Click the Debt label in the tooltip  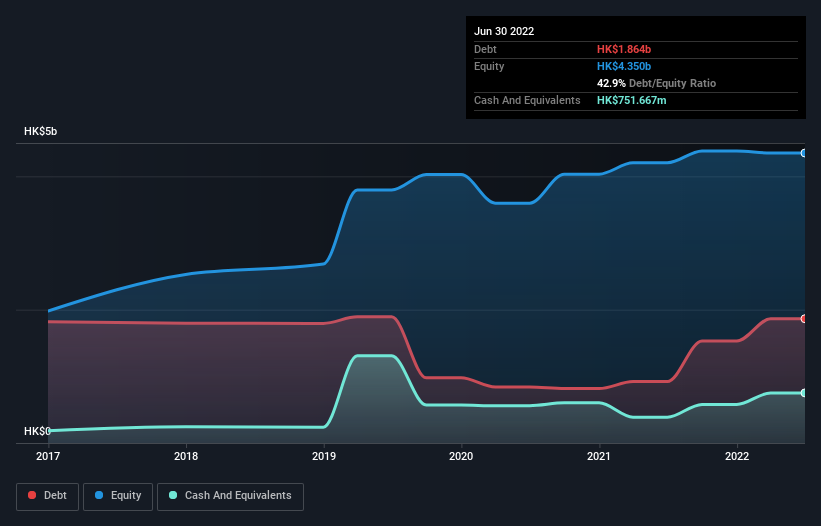pos(485,49)
